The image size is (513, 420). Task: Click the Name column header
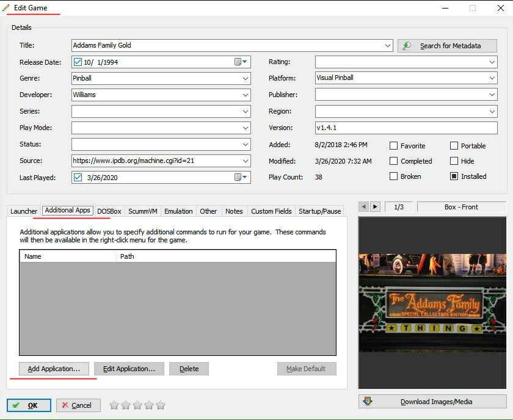[x=68, y=256]
